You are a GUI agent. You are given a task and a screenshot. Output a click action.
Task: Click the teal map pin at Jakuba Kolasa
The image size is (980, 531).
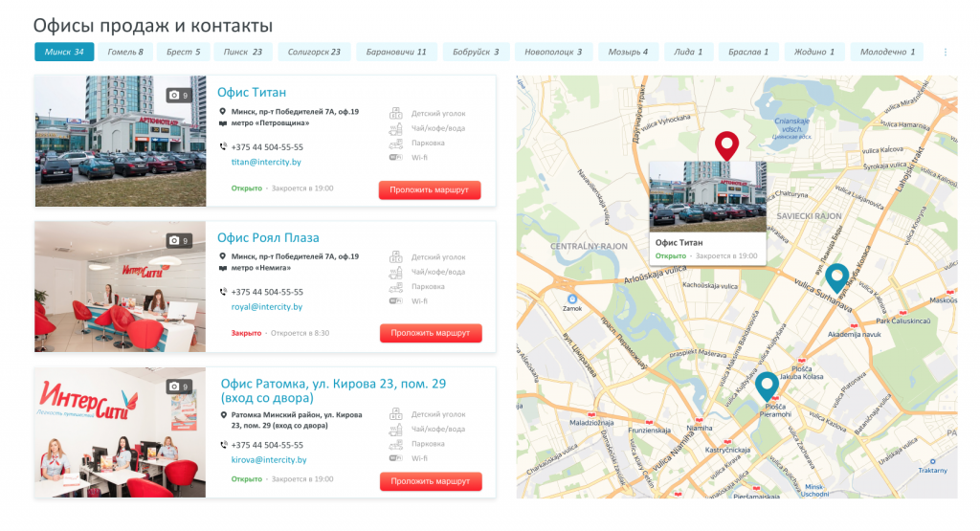click(766, 385)
